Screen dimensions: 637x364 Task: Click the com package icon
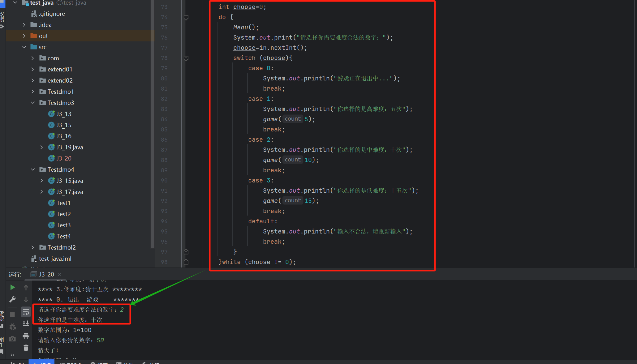[x=43, y=58]
